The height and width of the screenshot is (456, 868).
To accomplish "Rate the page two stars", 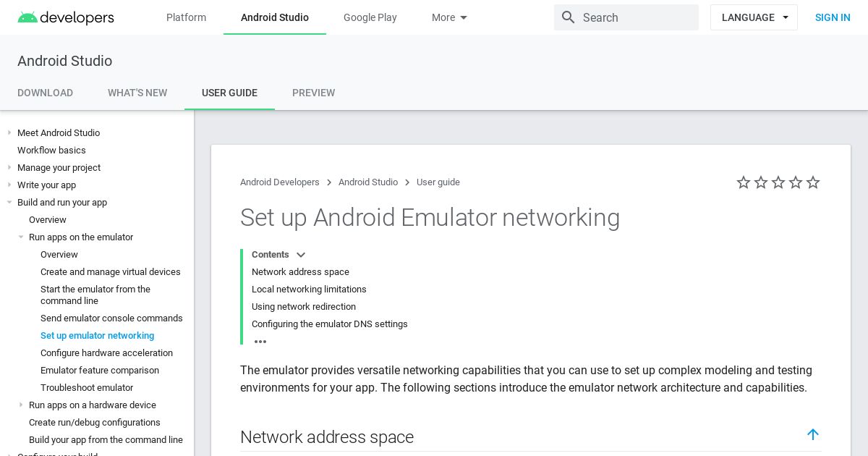I will click(761, 182).
